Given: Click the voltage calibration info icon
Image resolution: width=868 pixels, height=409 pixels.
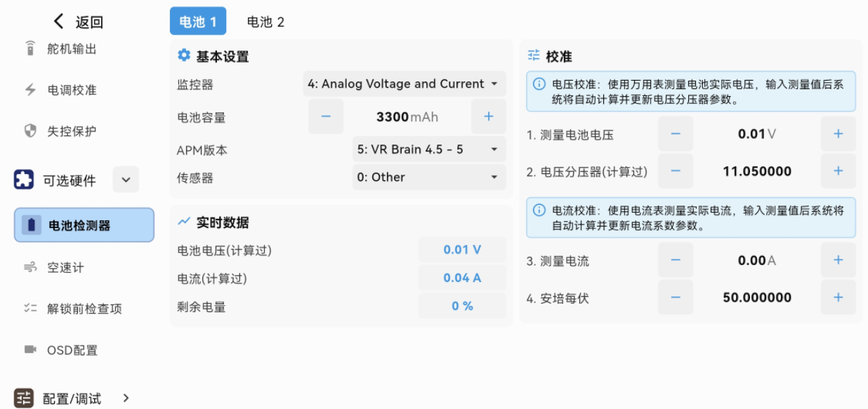Looking at the screenshot, I should coord(539,84).
